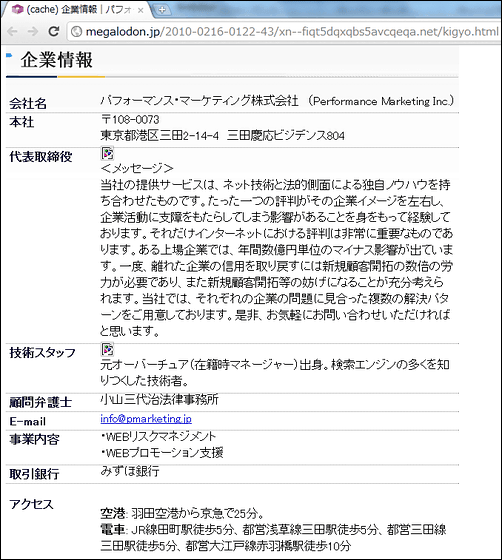Click the 企業情報 page heading
Screen dimensions: 502x560
click(x=56, y=60)
